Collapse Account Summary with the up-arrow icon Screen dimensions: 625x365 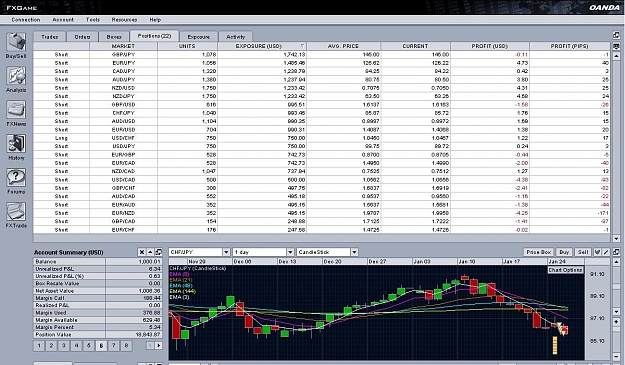150,252
